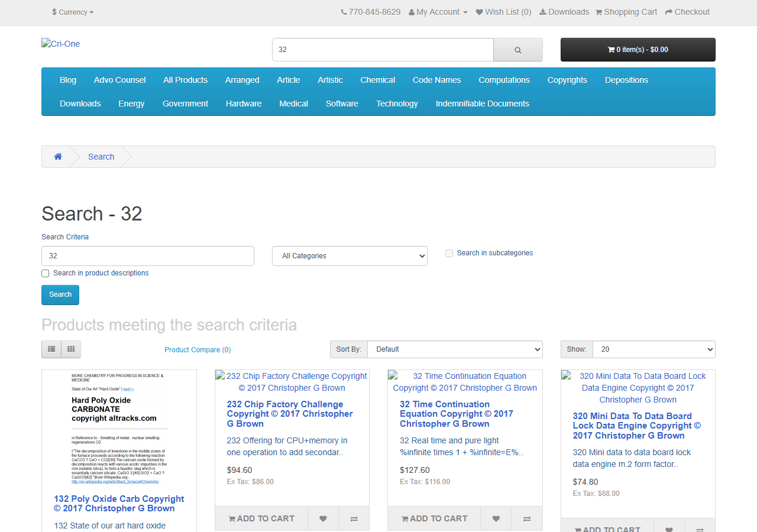Open 32 Time Continuation Equation product title
The image size is (757, 532).
point(457,414)
